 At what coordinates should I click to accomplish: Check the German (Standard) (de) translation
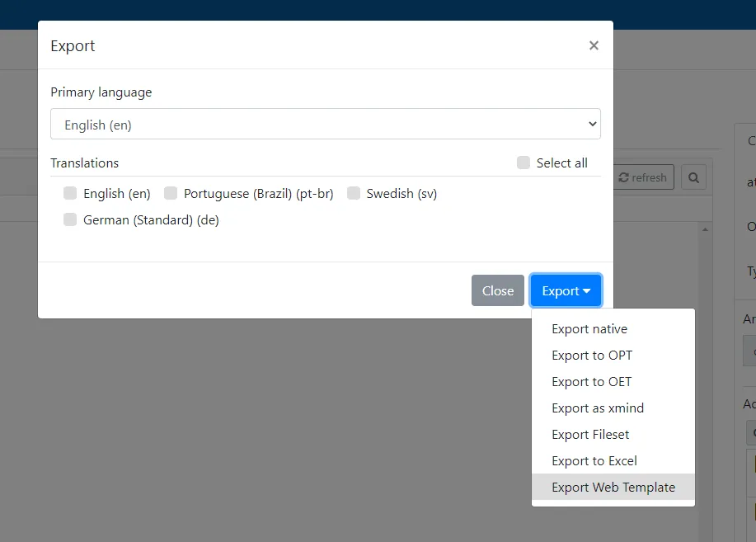[x=70, y=219]
